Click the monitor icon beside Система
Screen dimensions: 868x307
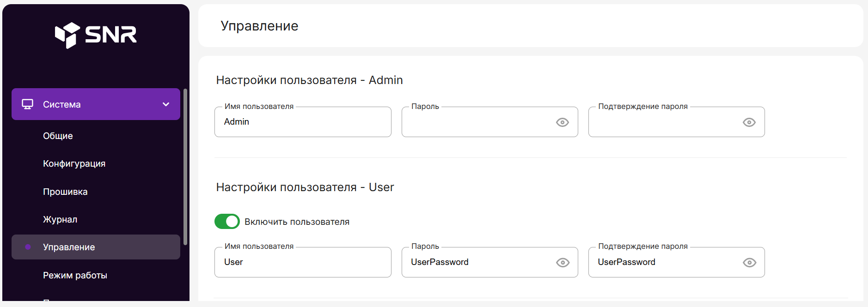point(28,104)
